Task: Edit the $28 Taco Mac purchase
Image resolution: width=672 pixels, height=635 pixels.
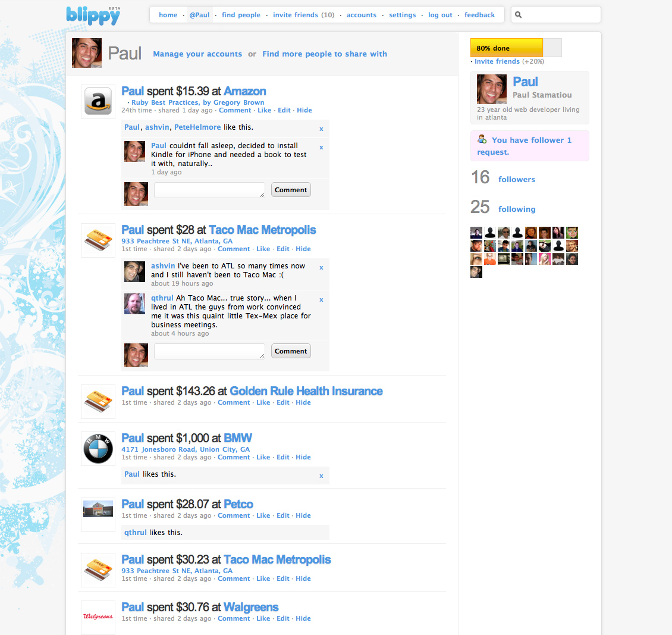Action: 283,249
